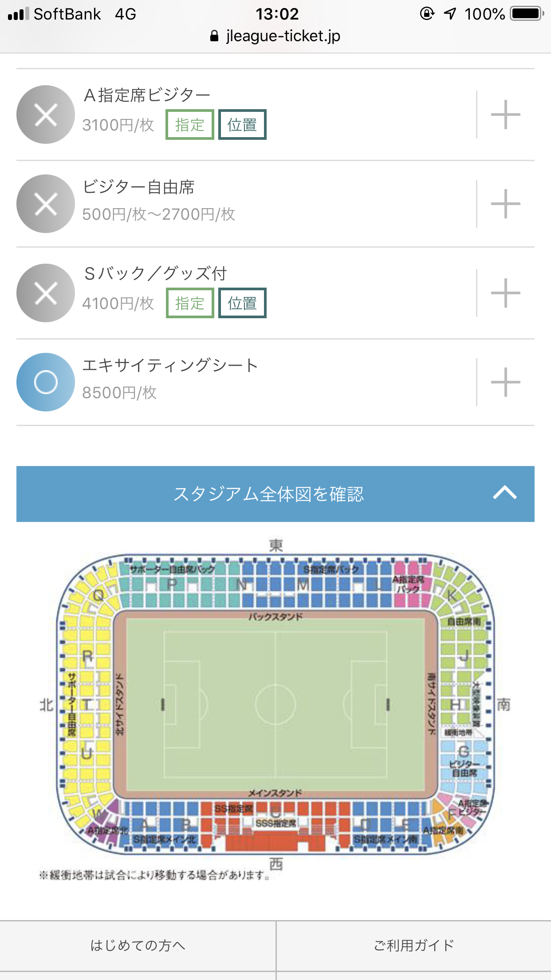Tap the plus icon for A指定席ビジター
Viewport: 551px width, 980px height.
(505, 115)
